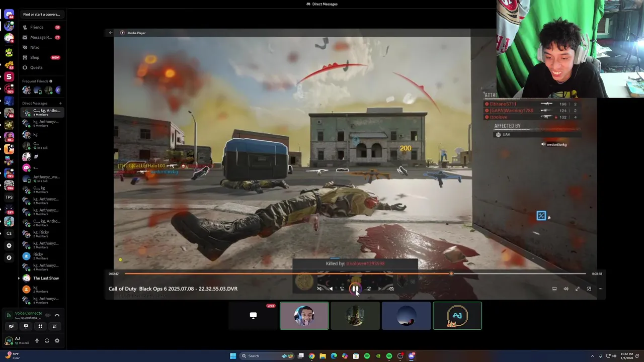This screenshot has height=362, width=644.
Task: Skip forward thirty seconds in Media Player
Action: pos(368,289)
